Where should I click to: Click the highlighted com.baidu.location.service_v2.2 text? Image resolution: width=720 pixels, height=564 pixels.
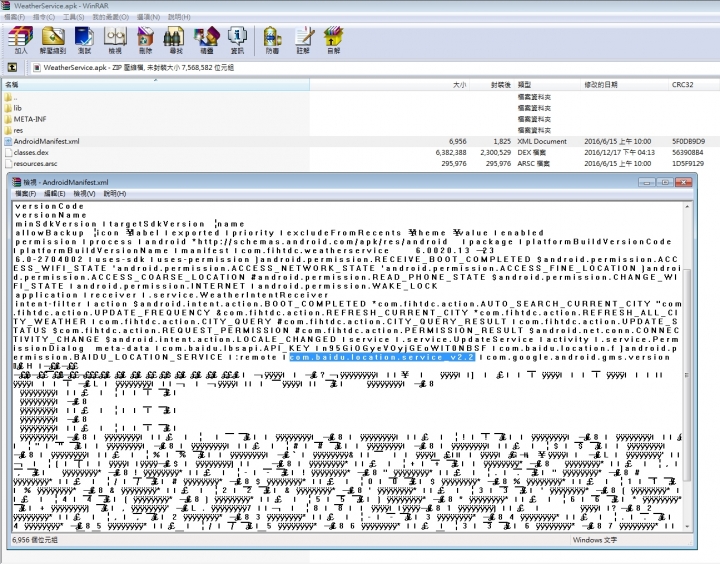click(x=382, y=357)
